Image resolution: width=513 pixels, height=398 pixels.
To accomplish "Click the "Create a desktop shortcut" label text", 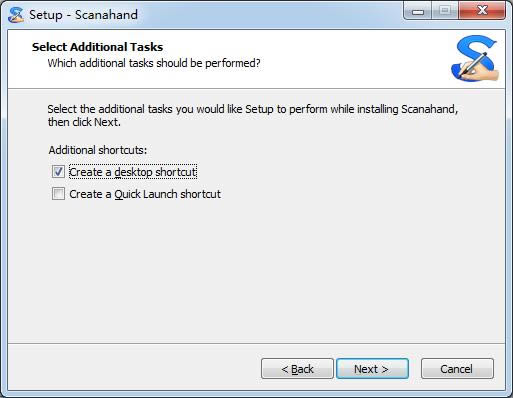I will tap(133, 172).
